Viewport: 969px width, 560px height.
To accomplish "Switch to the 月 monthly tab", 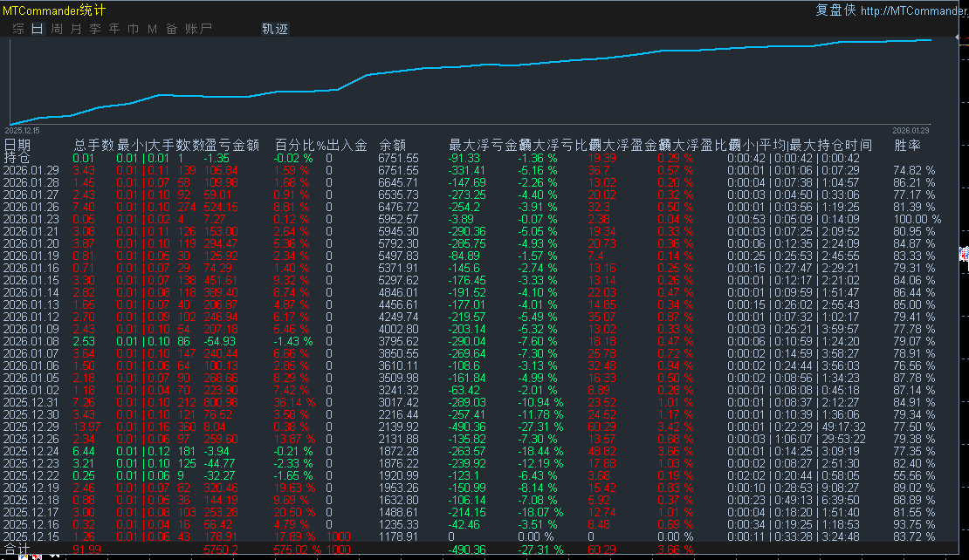I will click(76, 29).
